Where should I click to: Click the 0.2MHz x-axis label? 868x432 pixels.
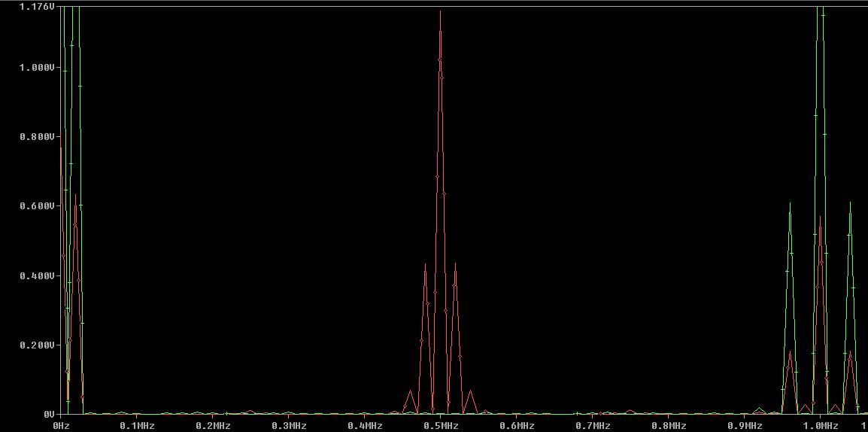pyautogui.click(x=213, y=425)
